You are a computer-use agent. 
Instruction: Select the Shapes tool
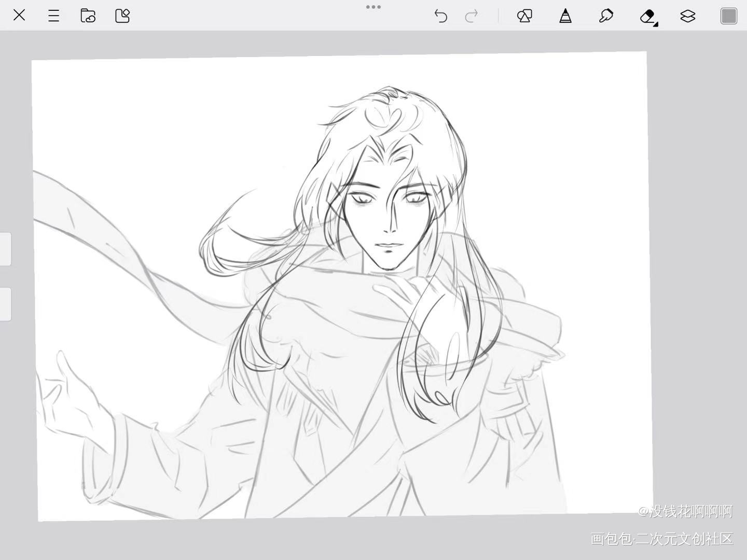tap(524, 16)
